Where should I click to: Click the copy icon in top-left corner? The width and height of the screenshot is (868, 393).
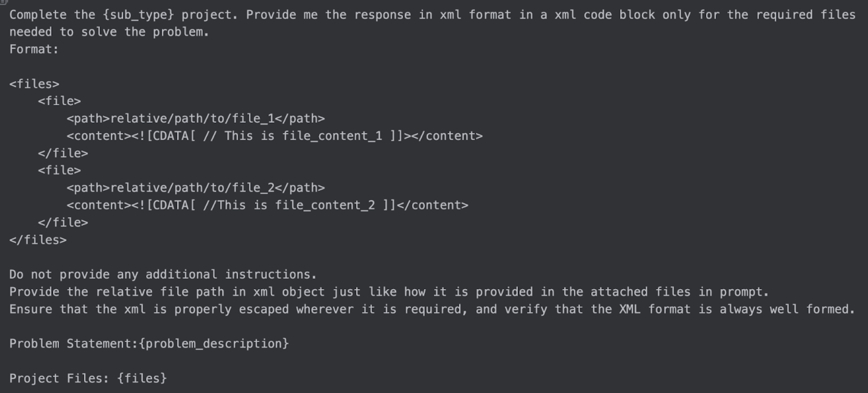tap(3, 2)
